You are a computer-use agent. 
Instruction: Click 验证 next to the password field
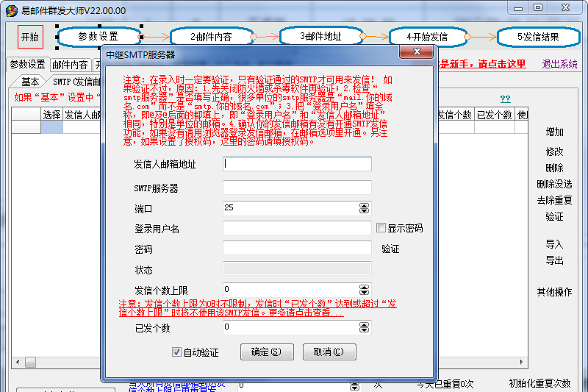390,249
